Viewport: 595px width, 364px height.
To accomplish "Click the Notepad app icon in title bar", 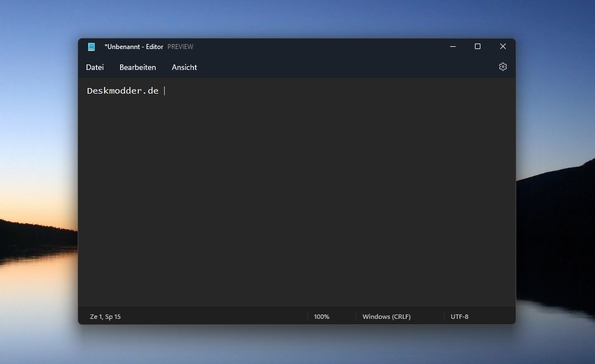I will click(x=91, y=47).
